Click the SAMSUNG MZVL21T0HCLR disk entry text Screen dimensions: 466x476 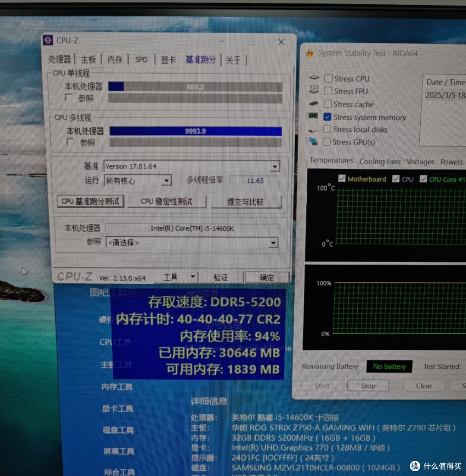pos(316,467)
